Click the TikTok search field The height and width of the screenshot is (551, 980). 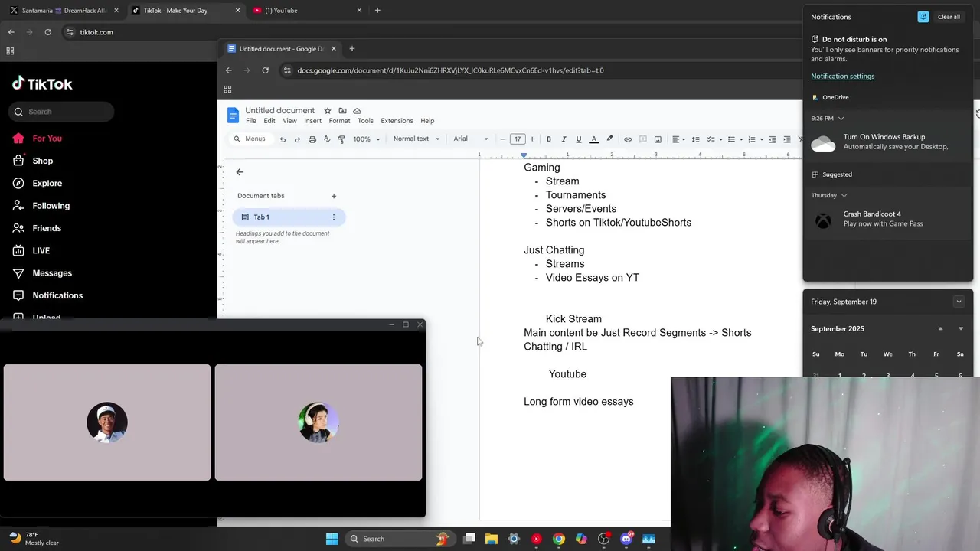coord(63,112)
